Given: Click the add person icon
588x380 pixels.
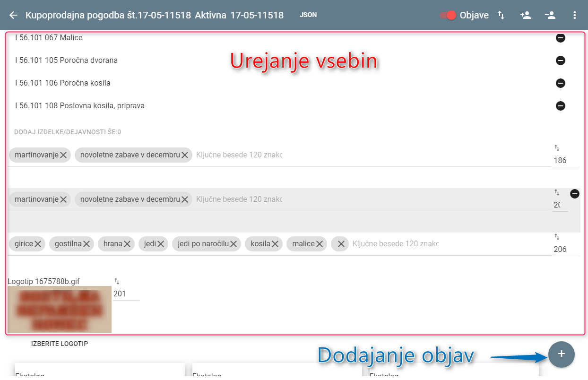Looking at the screenshot, I should pyautogui.click(x=525, y=15).
